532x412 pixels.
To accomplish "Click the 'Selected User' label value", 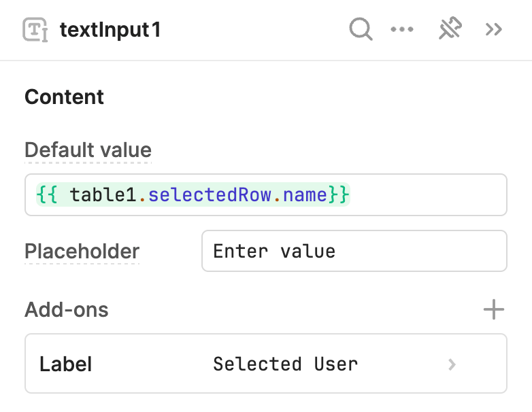I will [285, 364].
